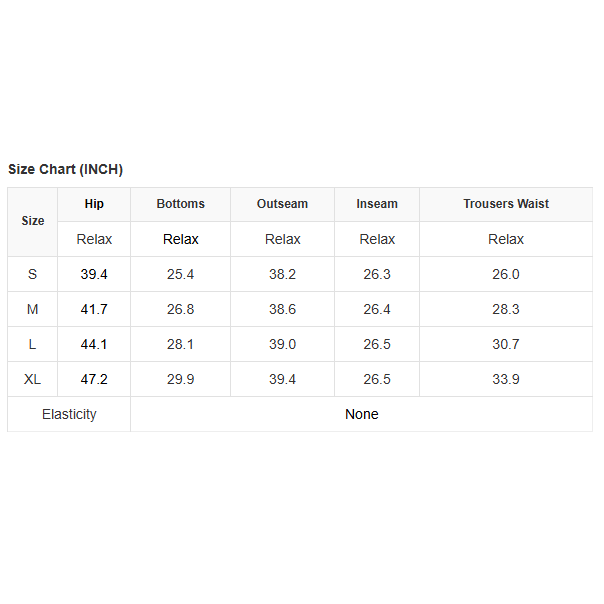Select the 38.6 outseam value
Viewport: 604px width, 604px height.
(282, 309)
